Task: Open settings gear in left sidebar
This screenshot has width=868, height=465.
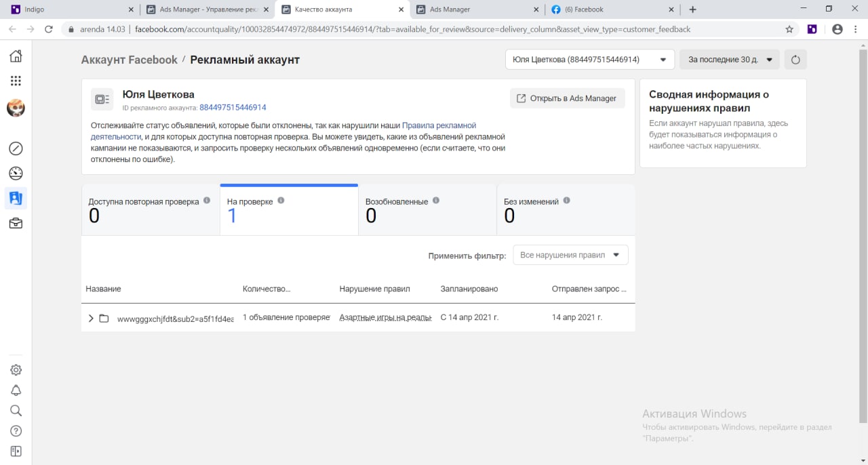Action: (x=16, y=370)
